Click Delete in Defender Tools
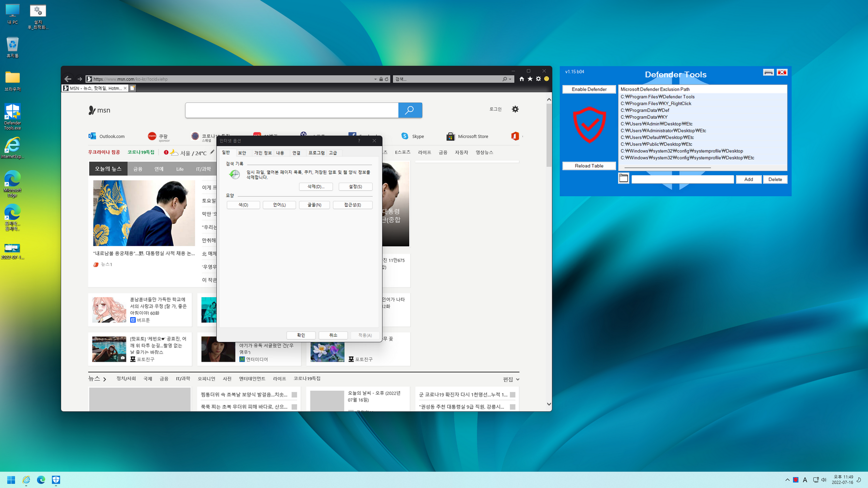 pyautogui.click(x=775, y=179)
